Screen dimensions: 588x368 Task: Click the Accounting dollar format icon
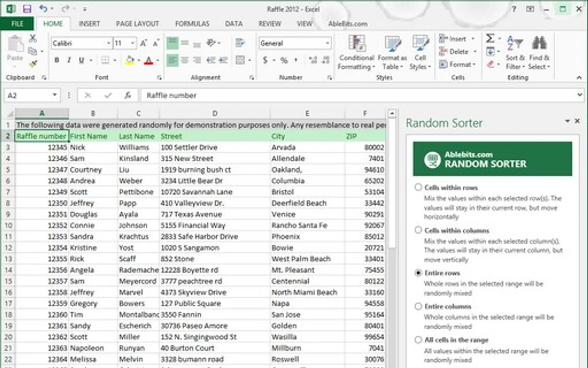tap(265, 60)
